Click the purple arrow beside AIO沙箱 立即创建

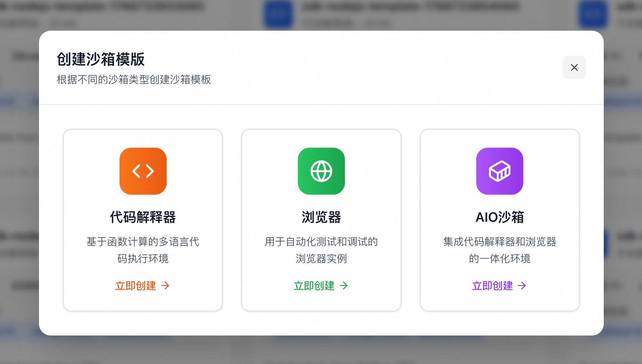point(522,286)
